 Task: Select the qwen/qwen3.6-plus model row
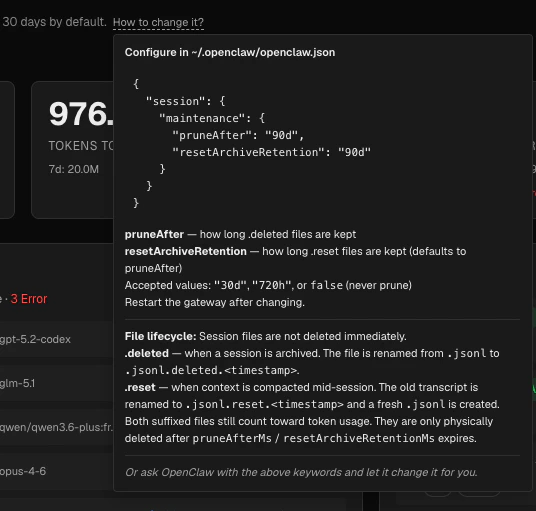56,427
